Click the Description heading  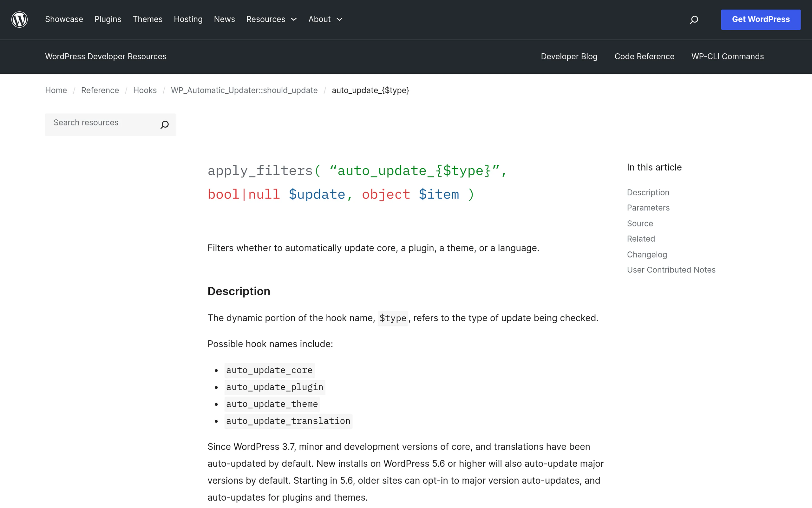[239, 291]
